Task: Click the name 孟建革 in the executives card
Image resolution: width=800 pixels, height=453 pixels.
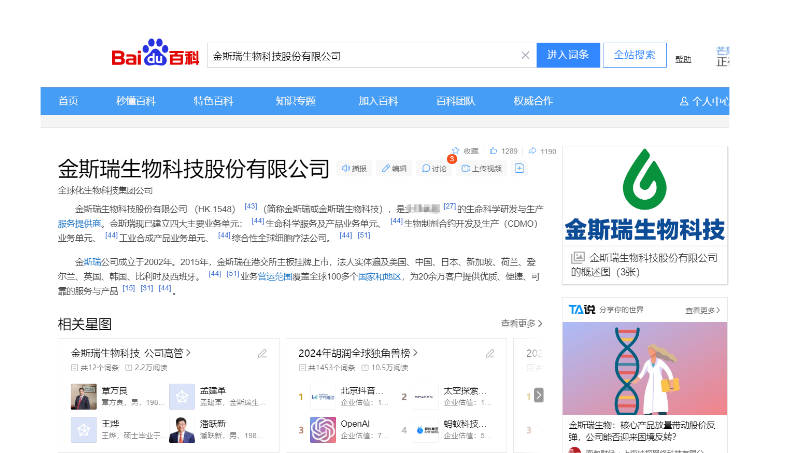Action: [213, 391]
